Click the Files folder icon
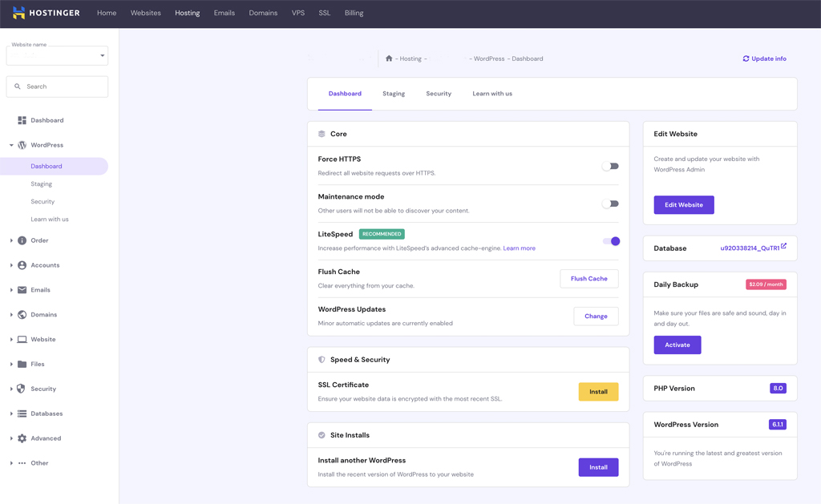Image resolution: width=821 pixels, height=504 pixels. [22, 364]
